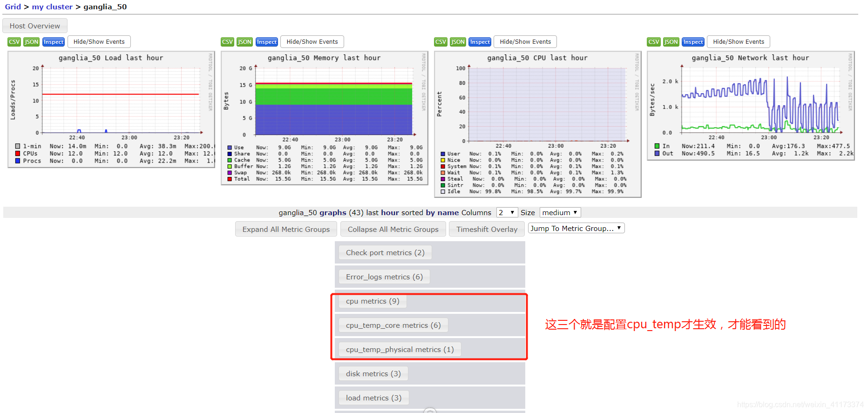The image size is (868, 413).
Task: Open the Jump To Metric Group dropdown
Action: [576, 228]
